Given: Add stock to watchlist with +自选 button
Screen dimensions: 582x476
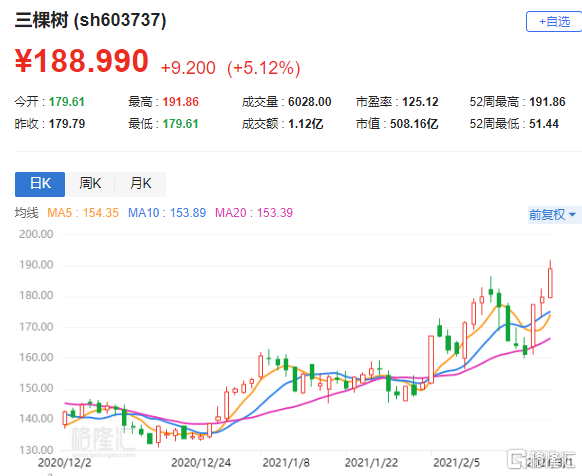Looking at the screenshot, I should 554,22.
